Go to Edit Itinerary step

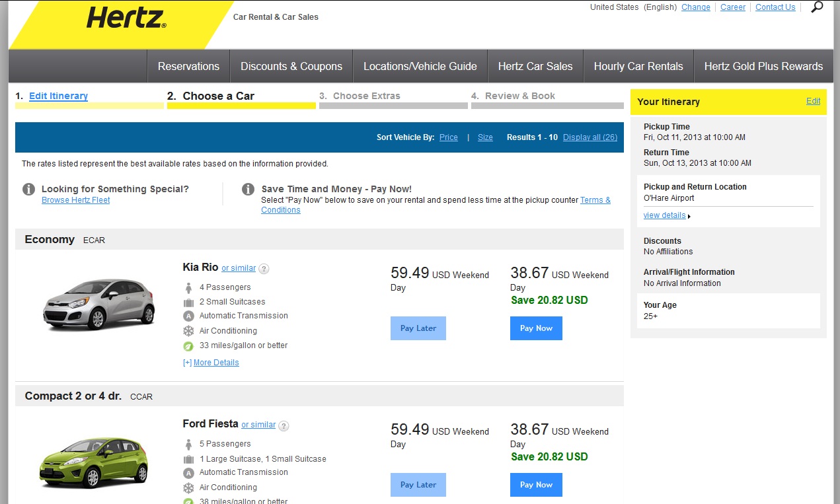58,96
